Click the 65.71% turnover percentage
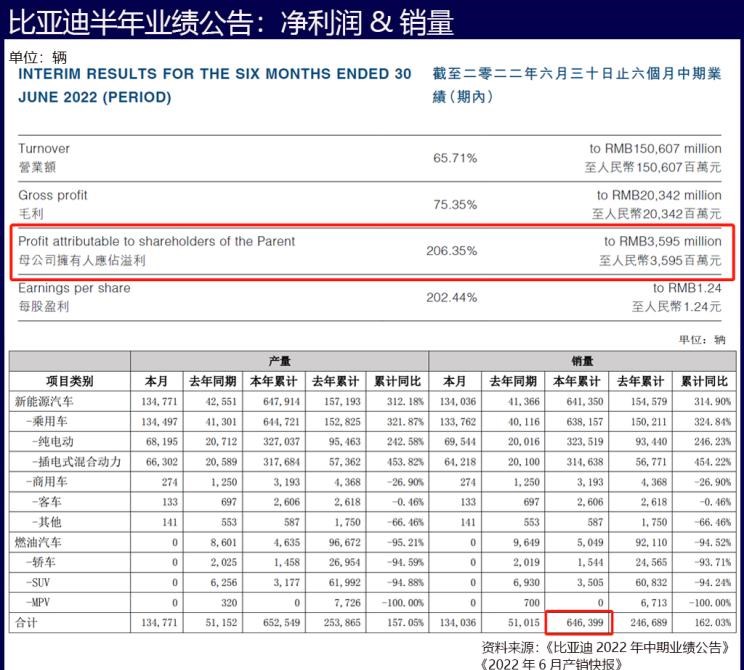Image resolution: width=744 pixels, height=670 pixels. (455, 158)
